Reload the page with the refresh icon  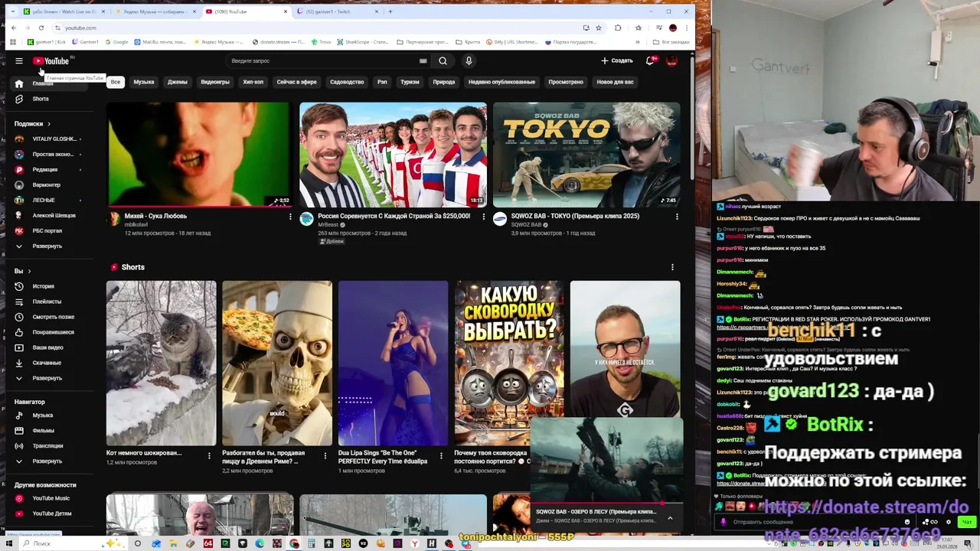[x=41, y=28]
